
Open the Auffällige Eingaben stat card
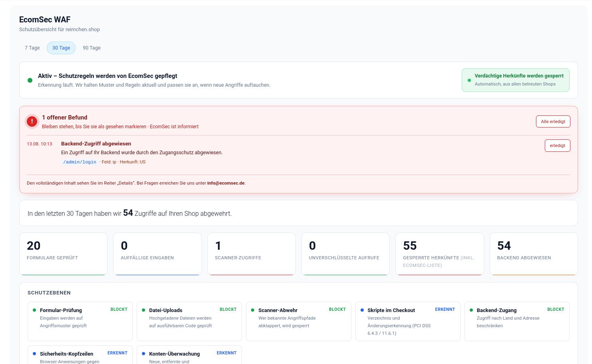click(157, 254)
